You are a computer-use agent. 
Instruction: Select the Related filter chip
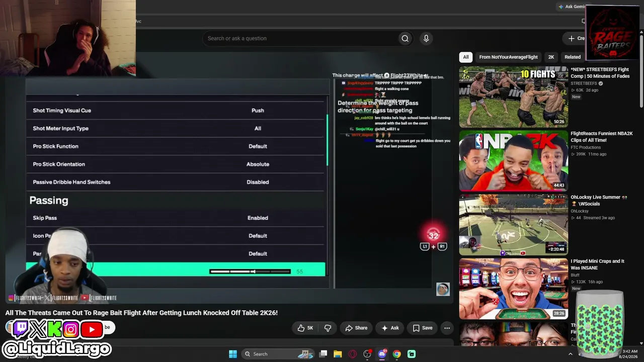[x=573, y=57]
